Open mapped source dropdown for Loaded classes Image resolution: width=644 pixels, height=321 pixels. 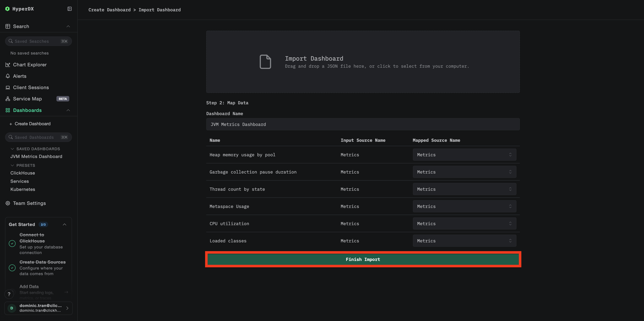click(464, 241)
